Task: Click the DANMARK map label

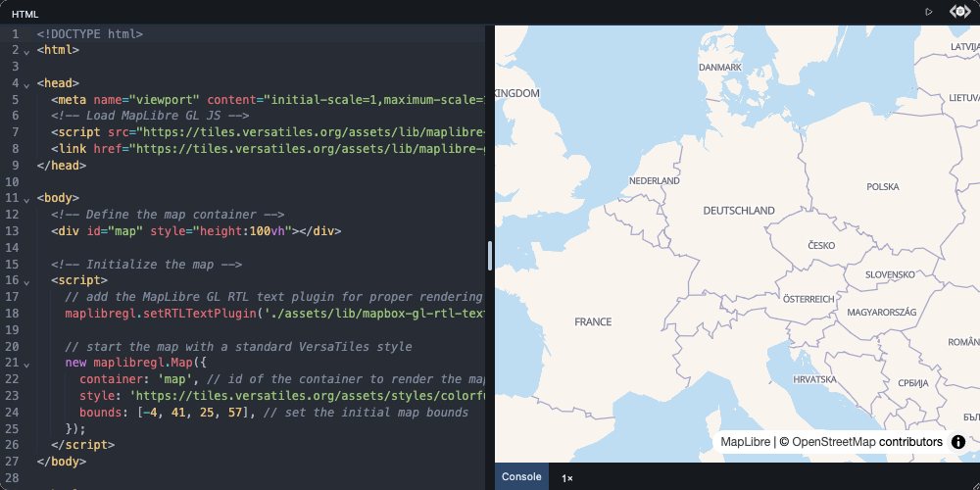Action: (x=720, y=67)
